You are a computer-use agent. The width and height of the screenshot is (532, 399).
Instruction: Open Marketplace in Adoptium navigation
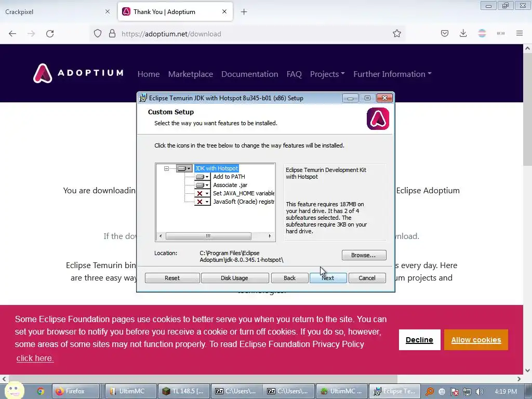[x=191, y=74]
